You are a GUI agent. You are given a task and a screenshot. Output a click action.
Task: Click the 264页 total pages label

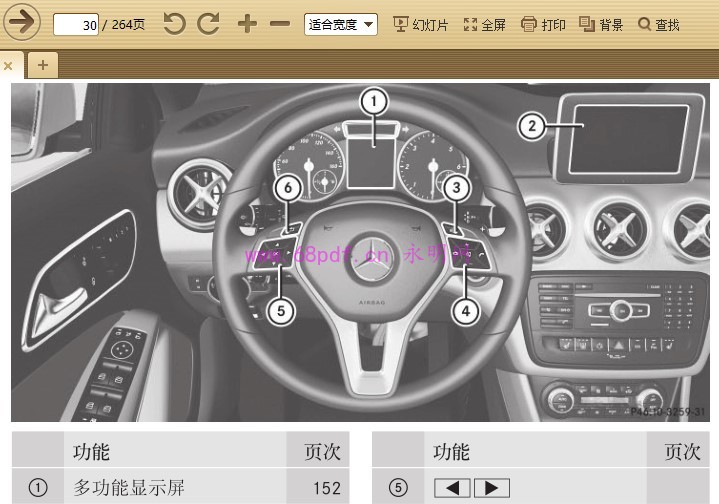[x=128, y=25]
